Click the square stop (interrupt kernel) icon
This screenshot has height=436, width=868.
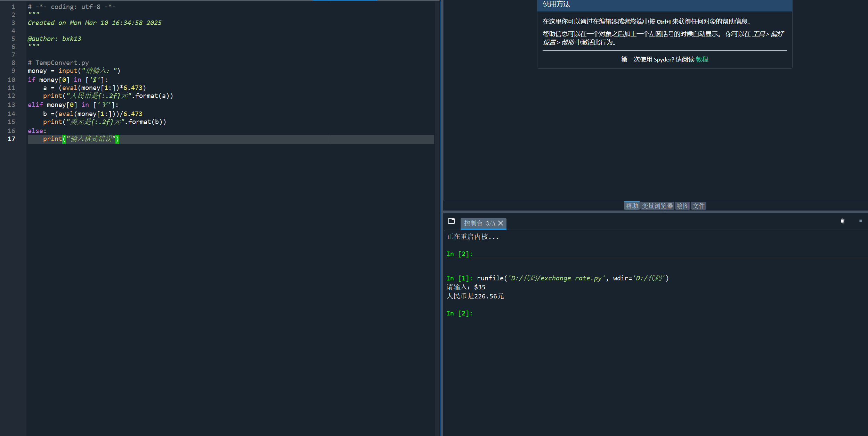[861, 221]
